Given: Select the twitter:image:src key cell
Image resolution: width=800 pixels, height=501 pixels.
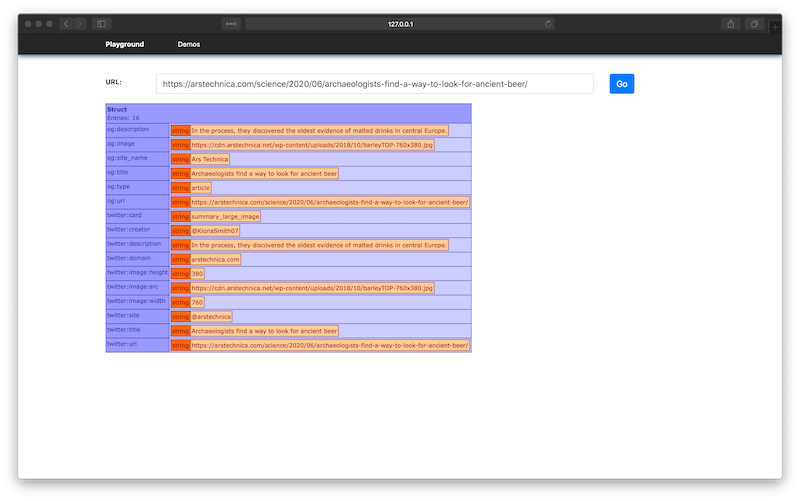Looking at the screenshot, I should coord(138,287).
